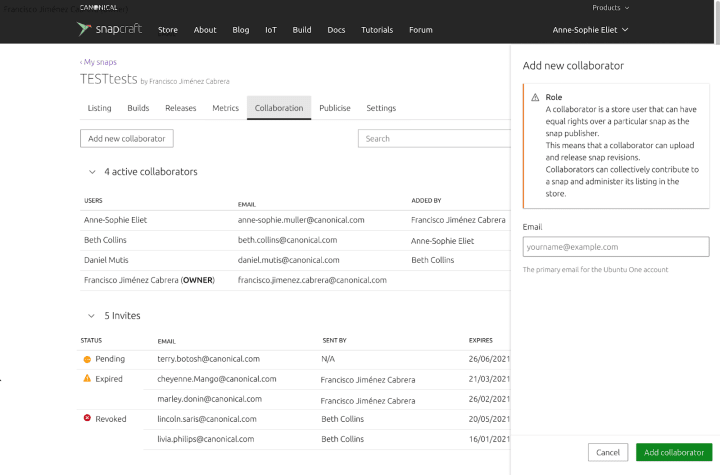Click lincoln.saris@canonical.com invite email
The height and width of the screenshot is (475, 720).
(207, 419)
